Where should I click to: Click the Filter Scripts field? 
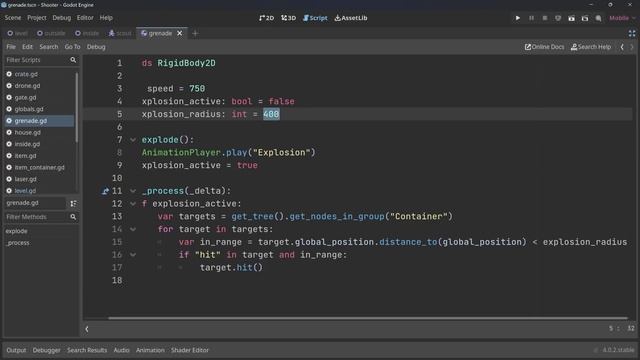(41, 60)
